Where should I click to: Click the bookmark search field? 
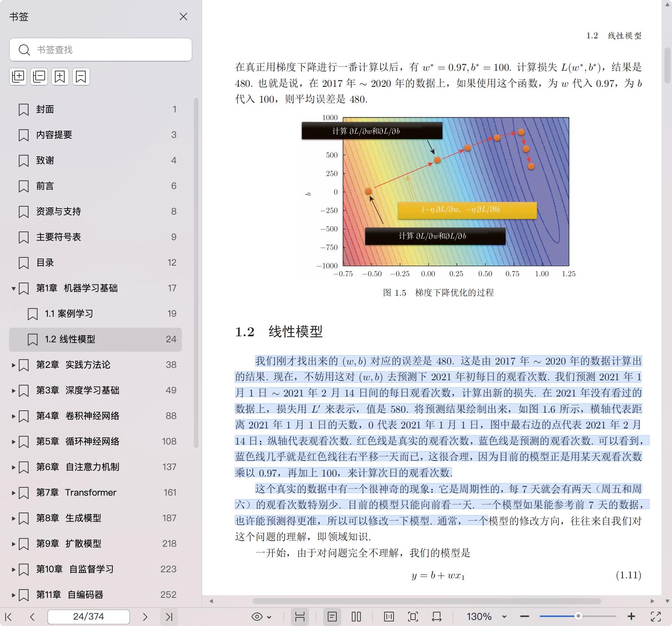click(101, 50)
